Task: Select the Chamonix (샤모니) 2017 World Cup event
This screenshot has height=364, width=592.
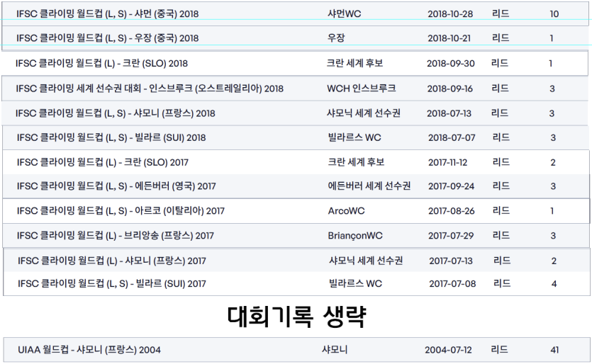Action: pyautogui.click(x=112, y=261)
